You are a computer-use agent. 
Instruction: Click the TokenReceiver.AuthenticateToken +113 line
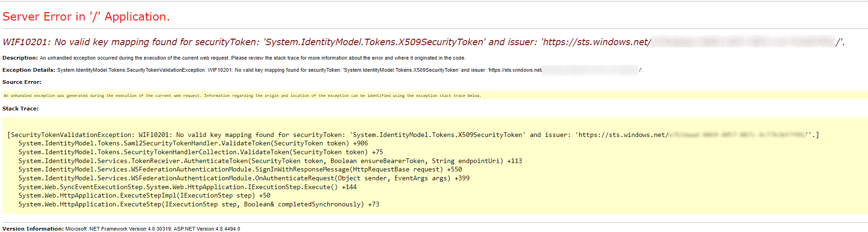(x=270, y=161)
